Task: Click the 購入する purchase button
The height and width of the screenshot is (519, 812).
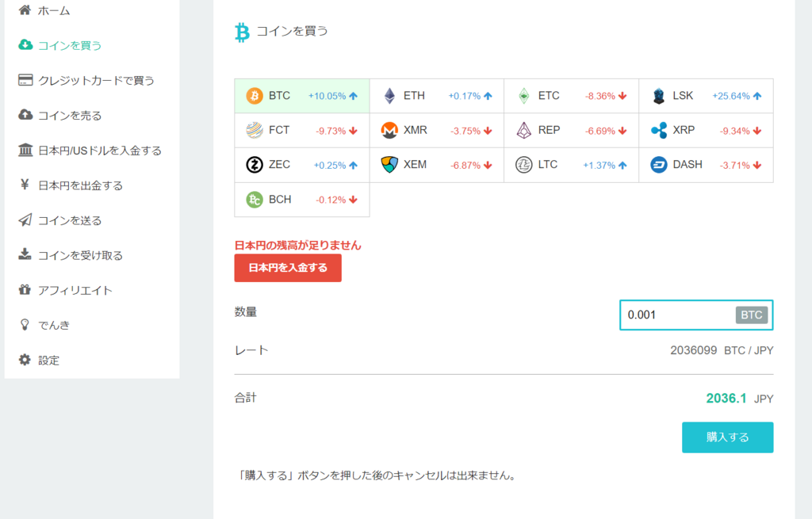Action: [x=727, y=437]
